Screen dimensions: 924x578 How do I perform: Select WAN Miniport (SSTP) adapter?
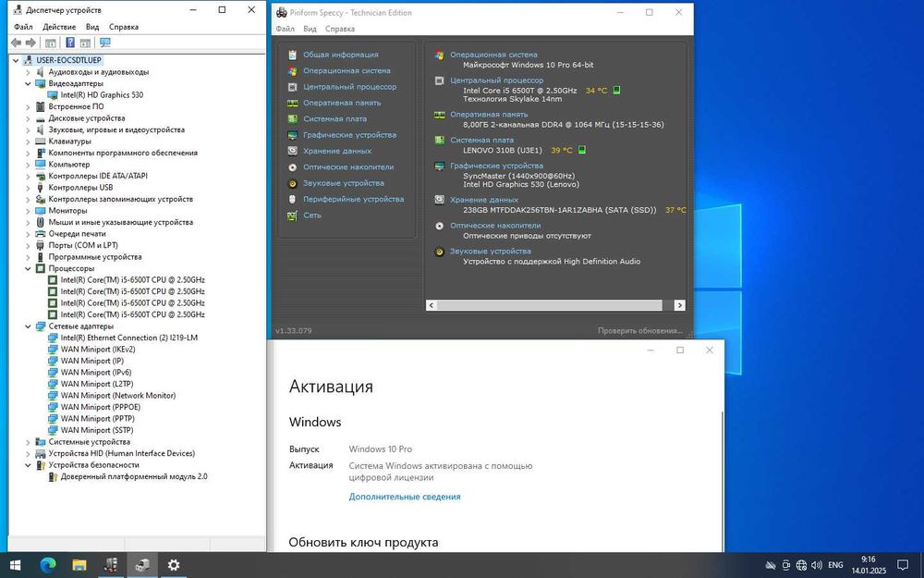(x=97, y=431)
